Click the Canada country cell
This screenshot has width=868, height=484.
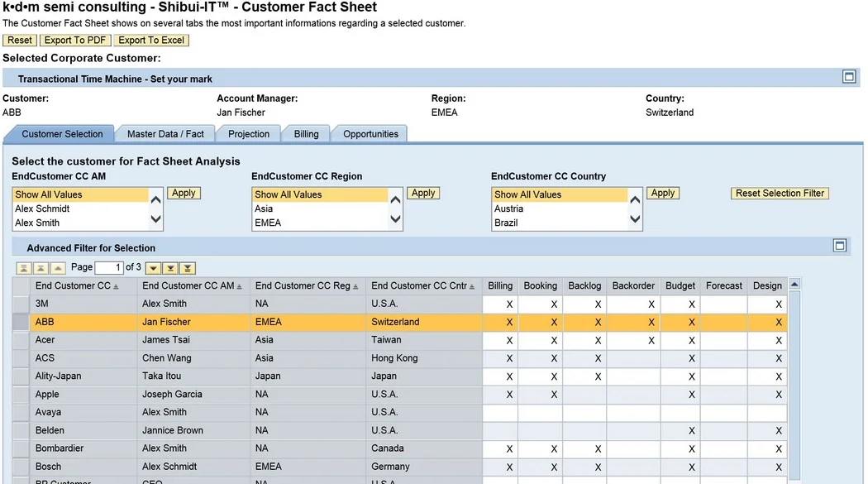point(425,448)
